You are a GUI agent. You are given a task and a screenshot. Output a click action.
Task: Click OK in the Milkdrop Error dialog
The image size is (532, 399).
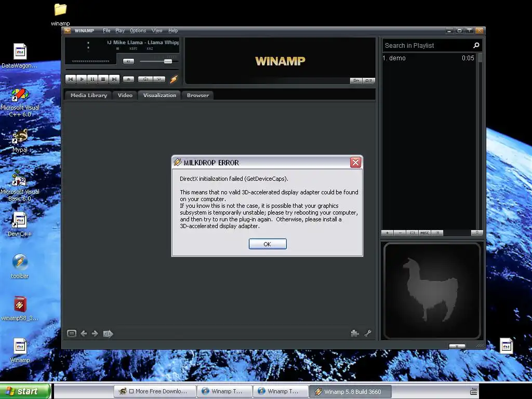coord(268,244)
